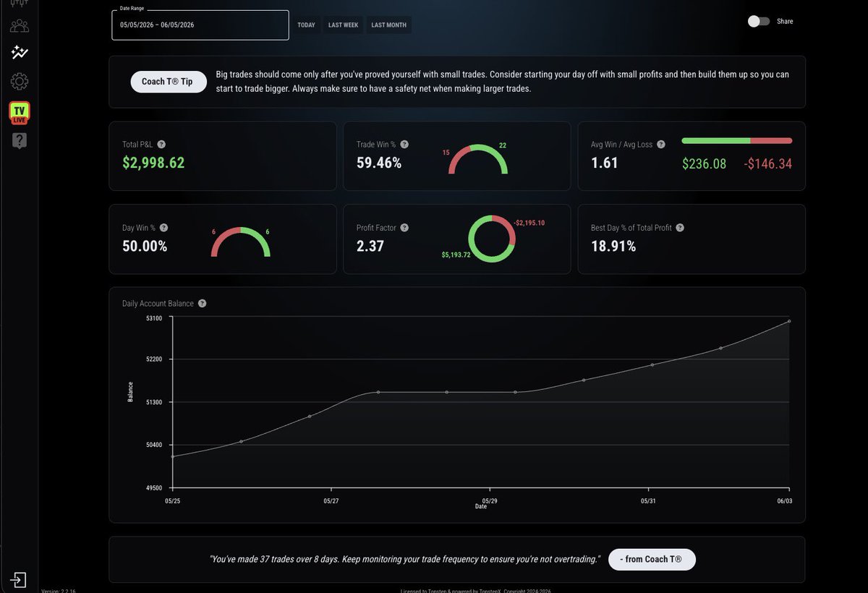This screenshot has height=593, width=868.
Task: Click the Profit Factor donut chart
Action: [x=492, y=239]
